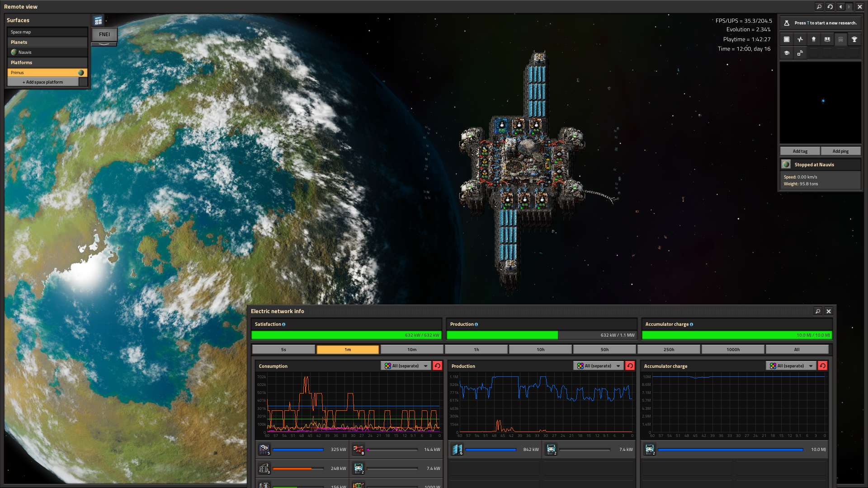Open Production All (separate) dropdown
This screenshot has height=488, width=868.
coord(599,366)
